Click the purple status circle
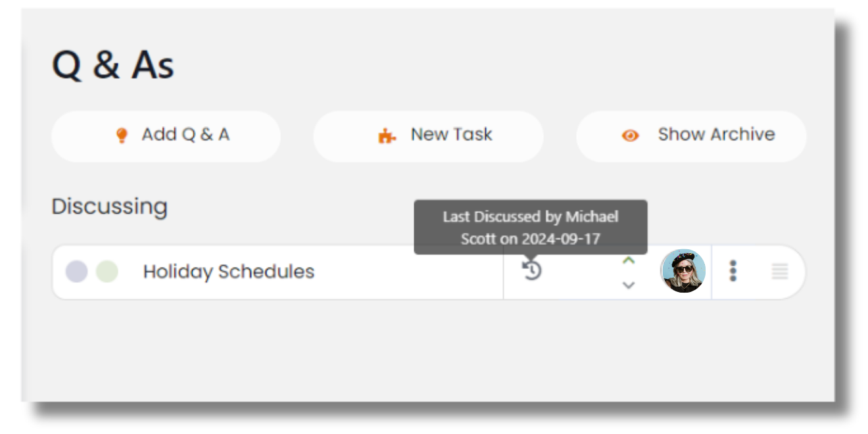 [x=76, y=272]
